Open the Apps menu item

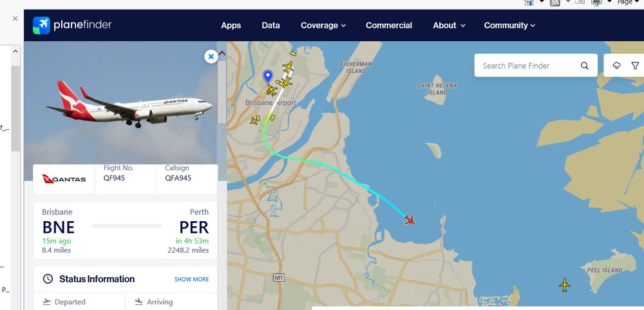231,26
